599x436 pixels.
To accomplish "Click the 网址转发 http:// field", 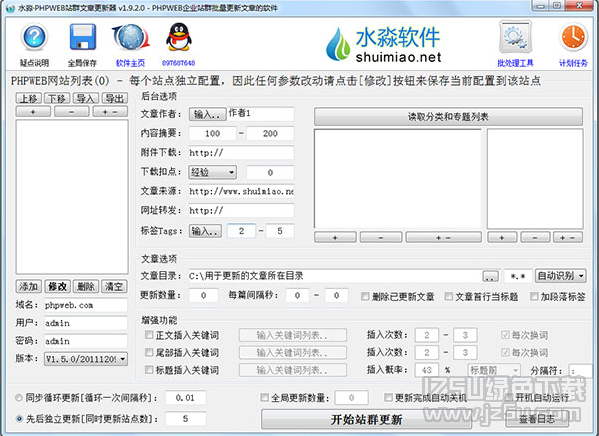I will coord(241,211).
